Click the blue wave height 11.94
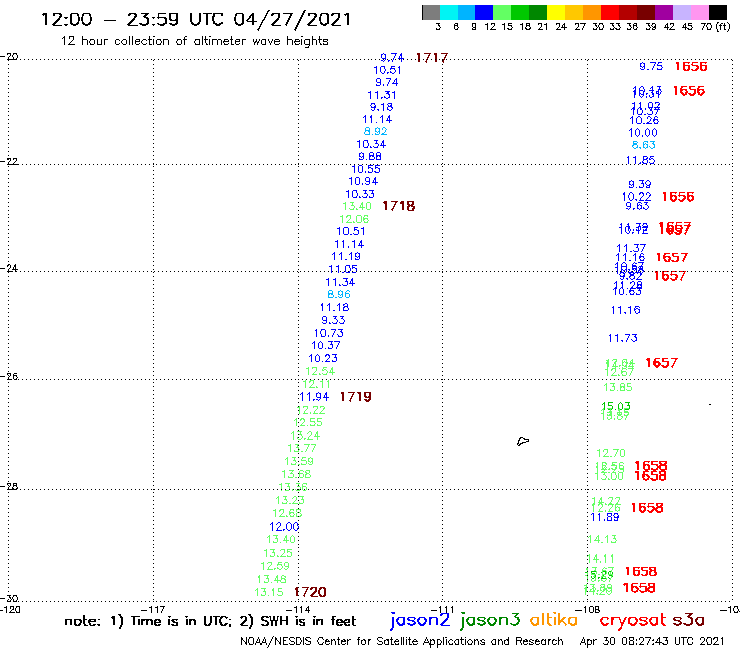The image size is (740, 650). pyautogui.click(x=314, y=397)
